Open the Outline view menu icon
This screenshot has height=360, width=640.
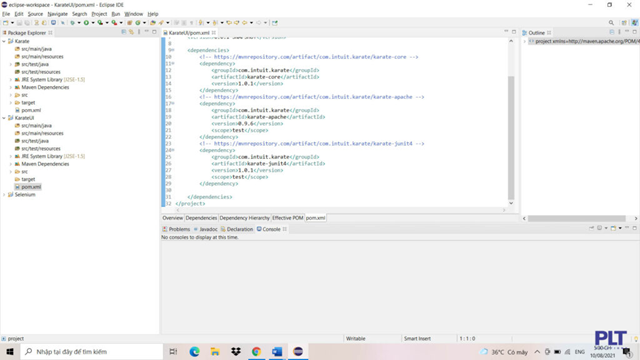point(619,32)
